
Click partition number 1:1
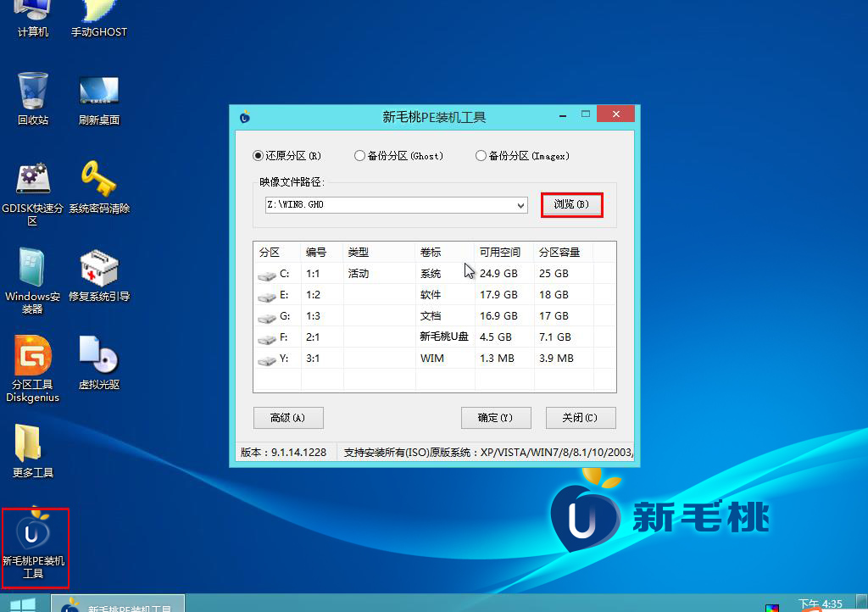[x=313, y=273]
